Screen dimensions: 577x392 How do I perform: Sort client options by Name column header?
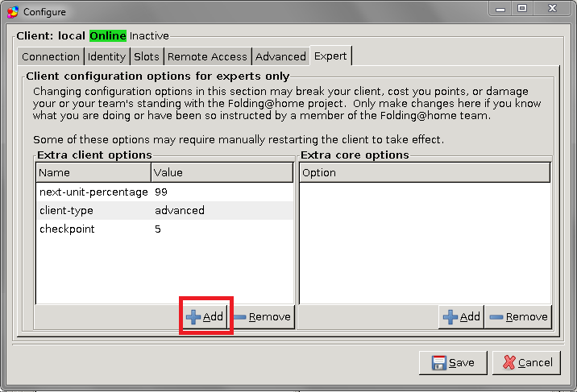point(93,173)
